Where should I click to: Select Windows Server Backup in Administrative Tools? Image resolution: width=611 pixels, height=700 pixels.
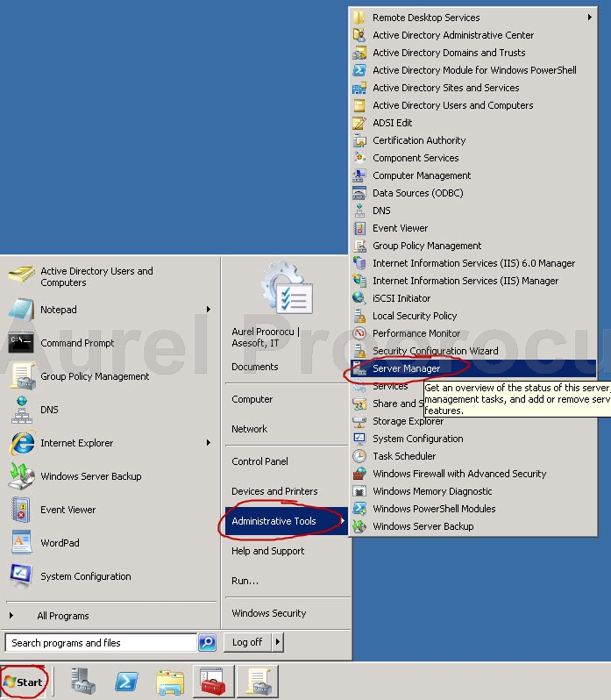(x=473, y=526)
